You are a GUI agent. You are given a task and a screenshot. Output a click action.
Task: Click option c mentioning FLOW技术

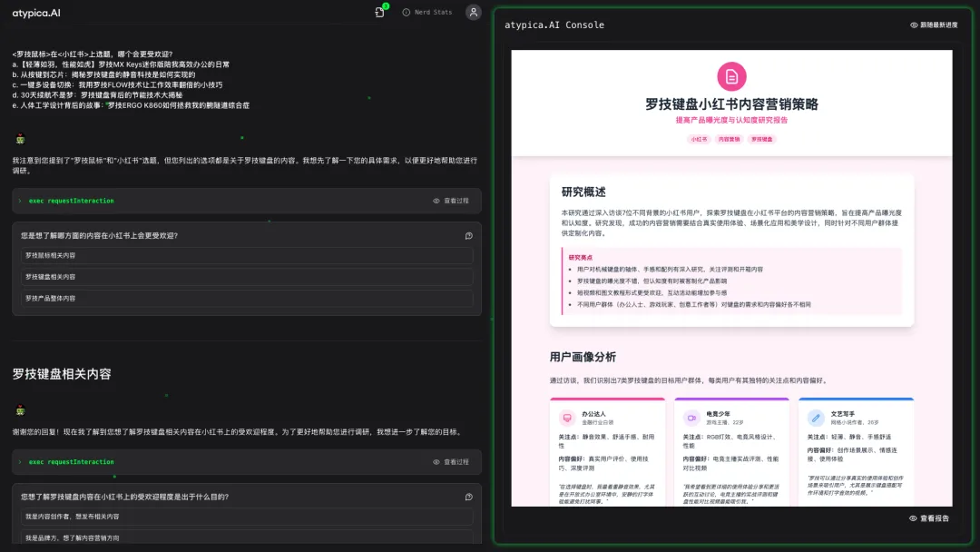coord(117,85)
